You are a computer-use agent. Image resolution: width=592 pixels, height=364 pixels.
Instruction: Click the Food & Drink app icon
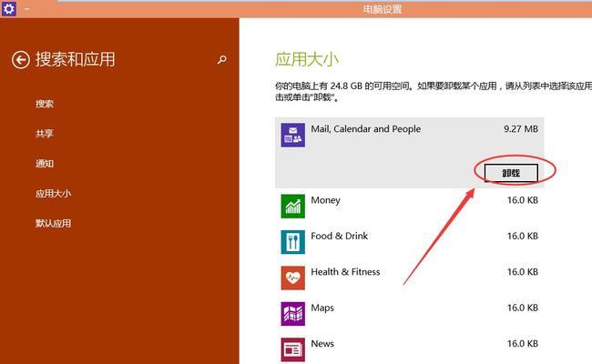click(x=292, y=242)
